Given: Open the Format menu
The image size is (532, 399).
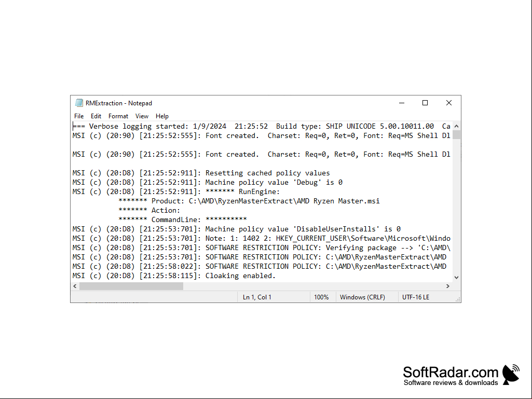Looking at the screenshot, I should (118, 116).
